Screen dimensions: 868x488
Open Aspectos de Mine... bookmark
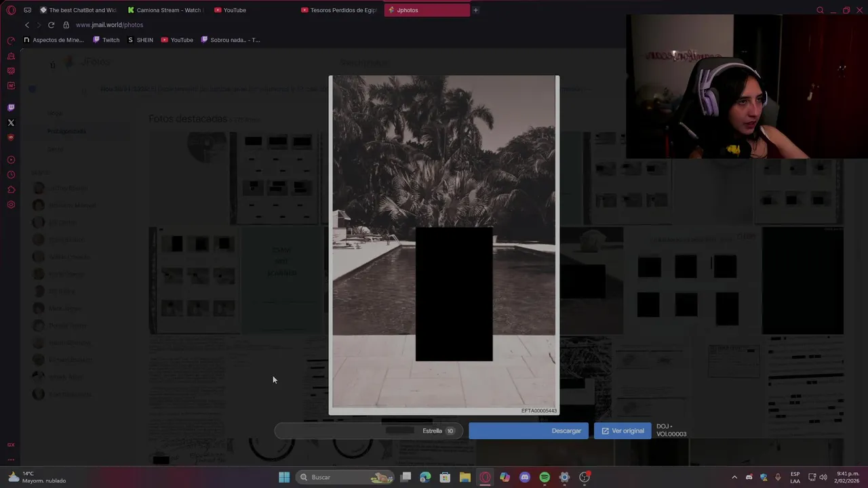click(54, 40)
